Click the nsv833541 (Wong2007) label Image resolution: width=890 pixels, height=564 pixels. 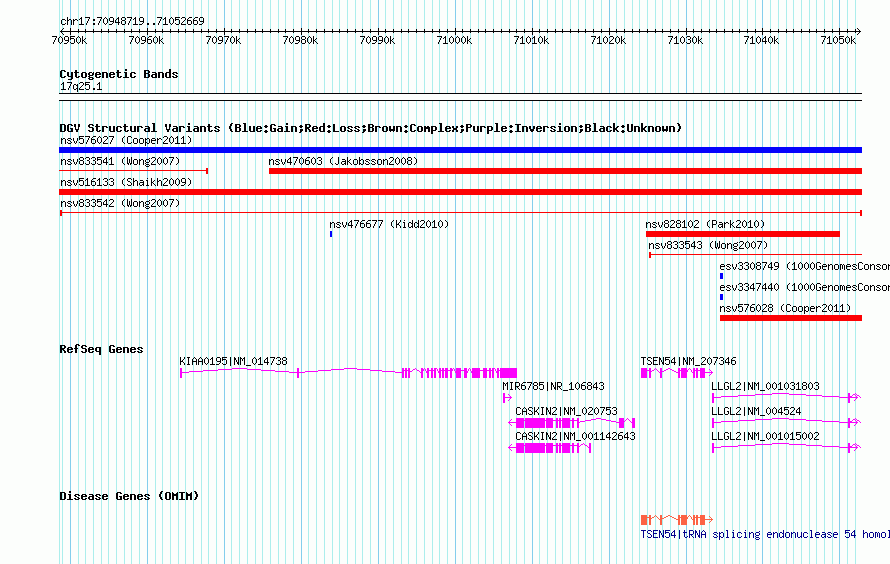tap(120, 161)
